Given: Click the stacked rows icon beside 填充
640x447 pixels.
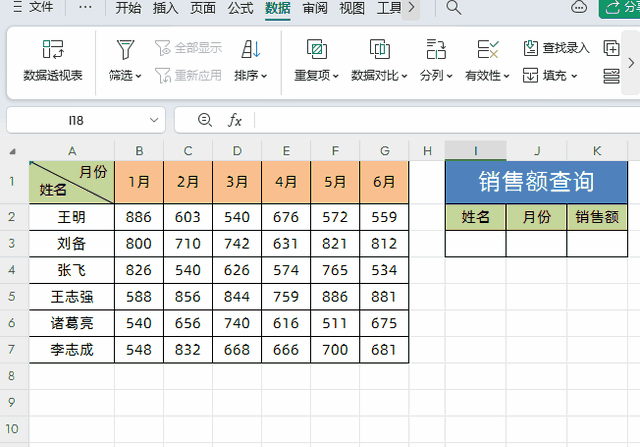Looking at the screenshot, I should (611, 76).
